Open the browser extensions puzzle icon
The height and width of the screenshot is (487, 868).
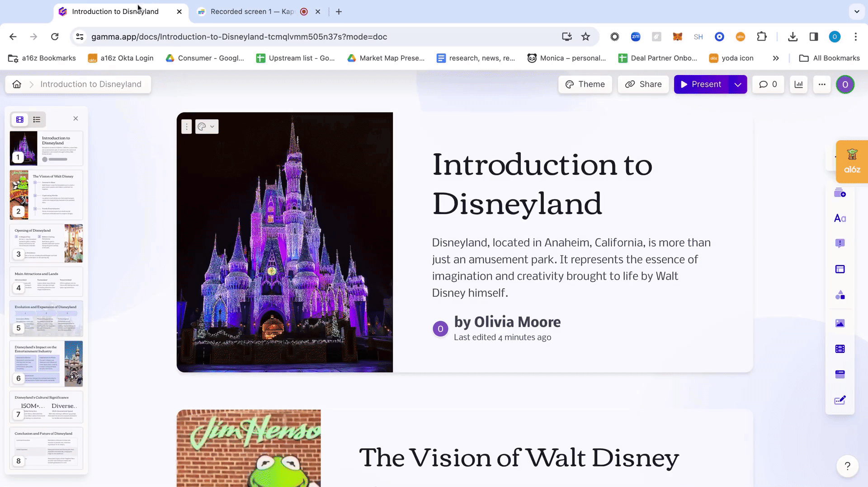[762, 37]
